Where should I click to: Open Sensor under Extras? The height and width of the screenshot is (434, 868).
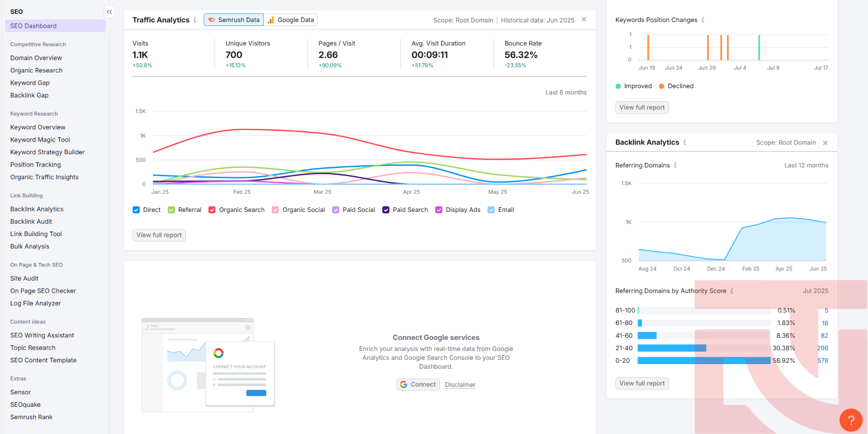pos(21,392)
